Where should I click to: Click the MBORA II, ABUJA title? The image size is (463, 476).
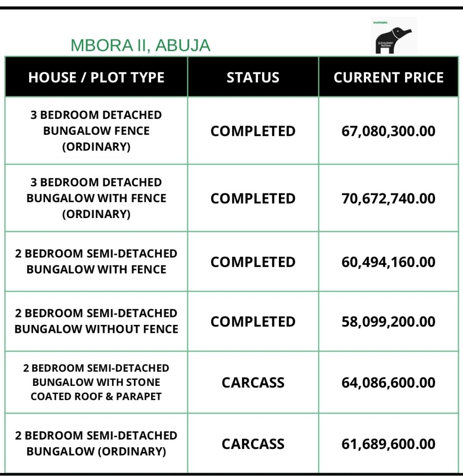(140, 46)
